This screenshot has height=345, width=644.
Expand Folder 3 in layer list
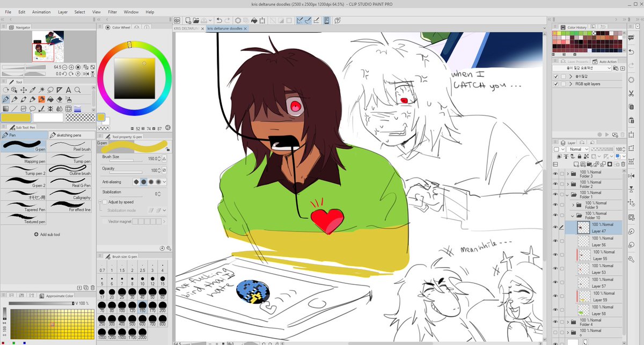(x=568, y=174)
